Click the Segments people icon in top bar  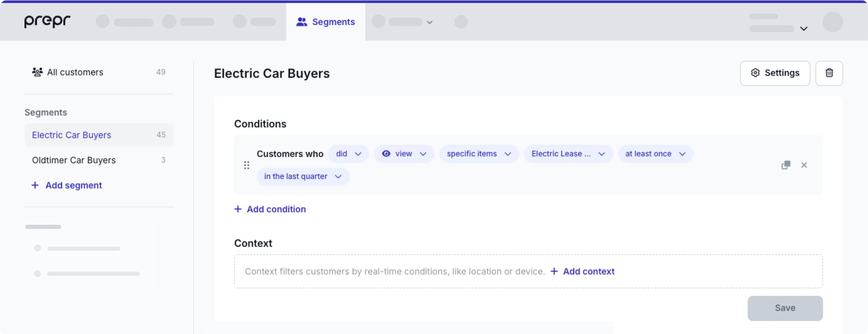pyautogui.click(x=302, y=21)
